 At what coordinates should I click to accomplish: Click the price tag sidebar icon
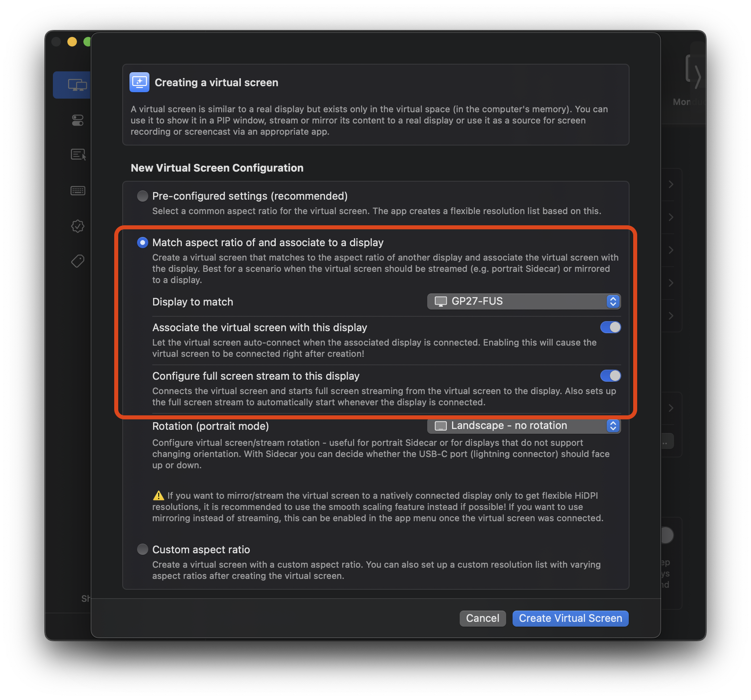pyautogui.click(x=78, y=261)
